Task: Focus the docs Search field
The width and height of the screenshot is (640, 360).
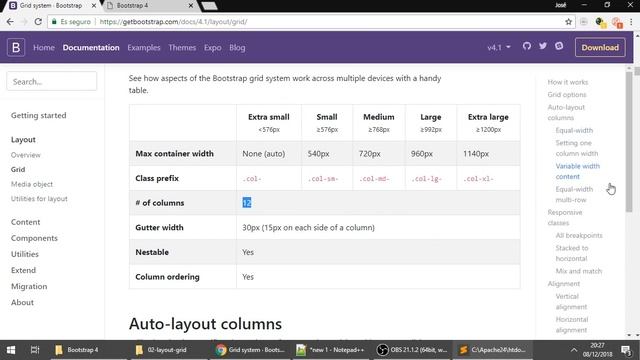Action: point(52,81)
